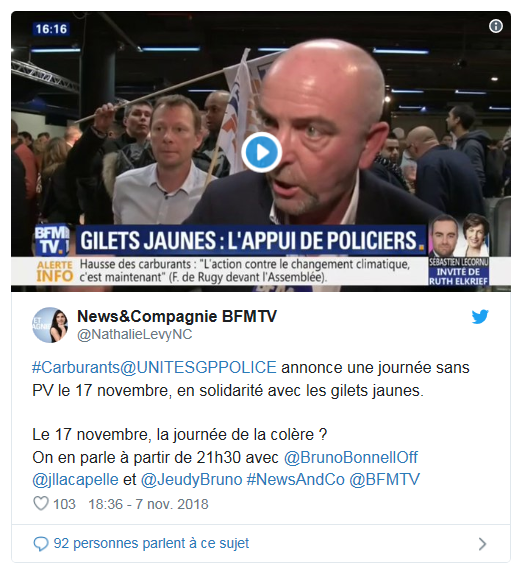Image resolution: width=525 pixels, height=575 pixels.
Task: Open the @BFMTV mention
Action: click(385, 480)
